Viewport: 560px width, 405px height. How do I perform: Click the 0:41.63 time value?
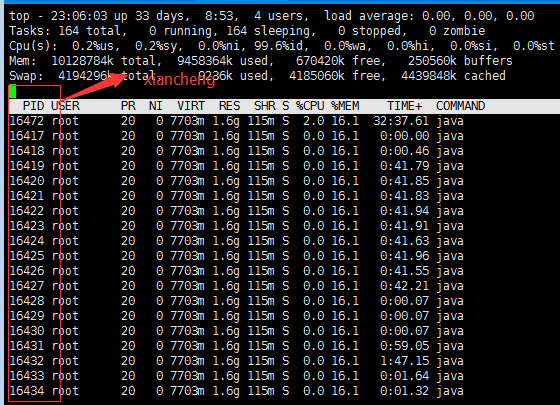404,241
